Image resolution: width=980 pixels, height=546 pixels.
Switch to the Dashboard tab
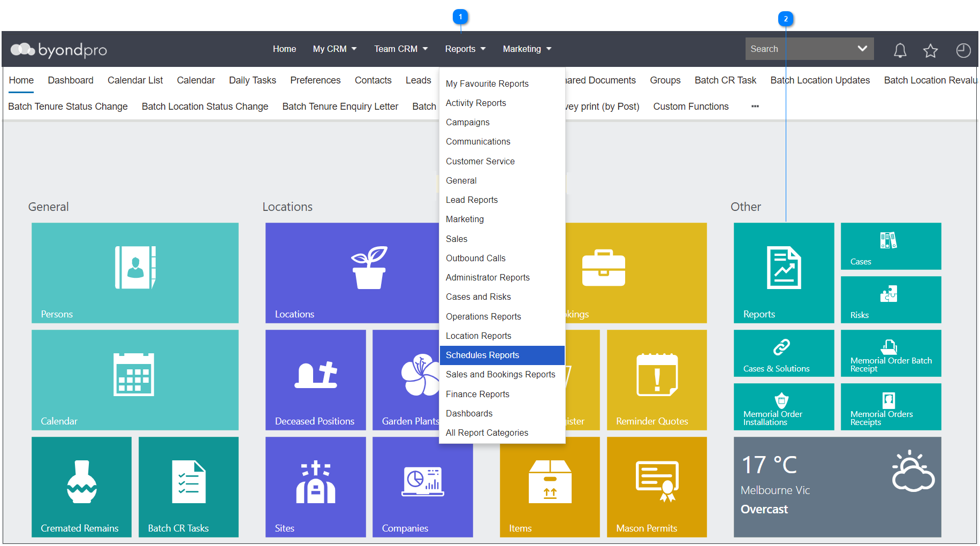tap(71, 80)
